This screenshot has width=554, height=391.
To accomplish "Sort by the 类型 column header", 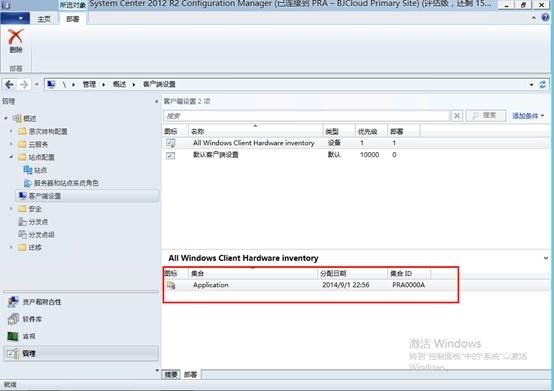I will click(339, 131).
